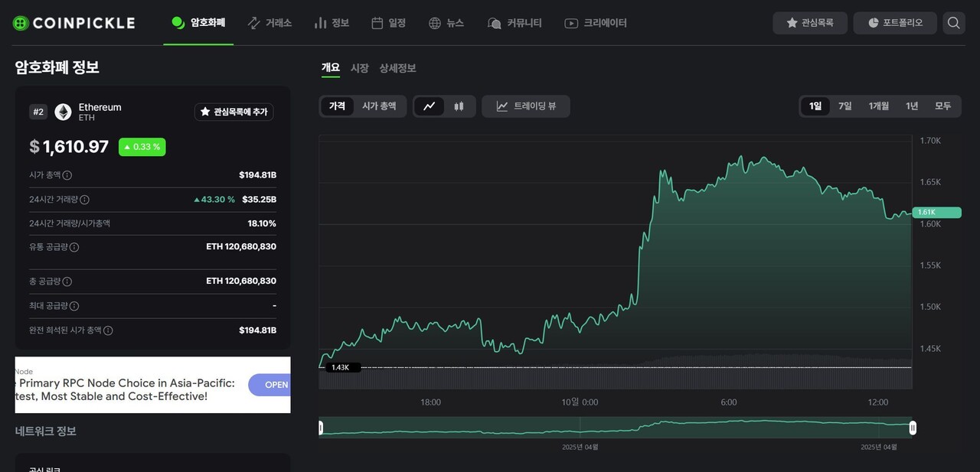Switch chart to line view icon

pyautogui.click(x=430, y=106)
